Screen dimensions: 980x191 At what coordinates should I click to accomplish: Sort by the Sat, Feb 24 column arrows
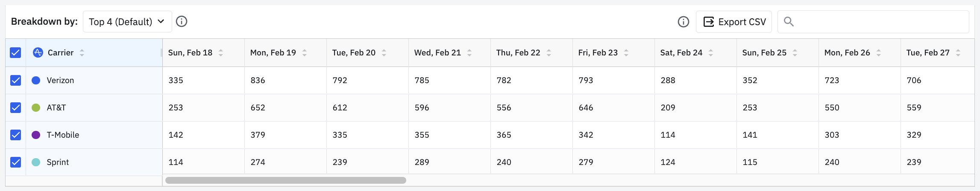(x=711, y=53)
